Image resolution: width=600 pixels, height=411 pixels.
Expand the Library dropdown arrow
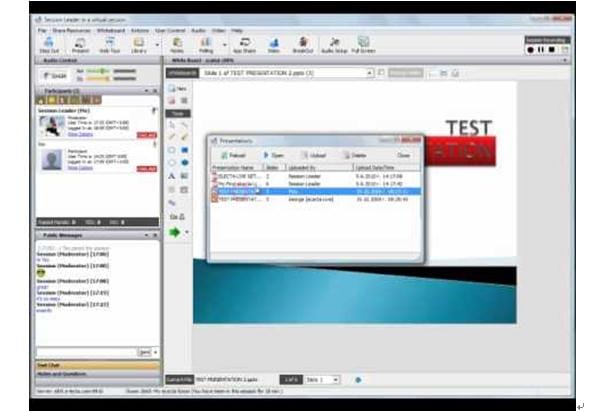[157, 45]
